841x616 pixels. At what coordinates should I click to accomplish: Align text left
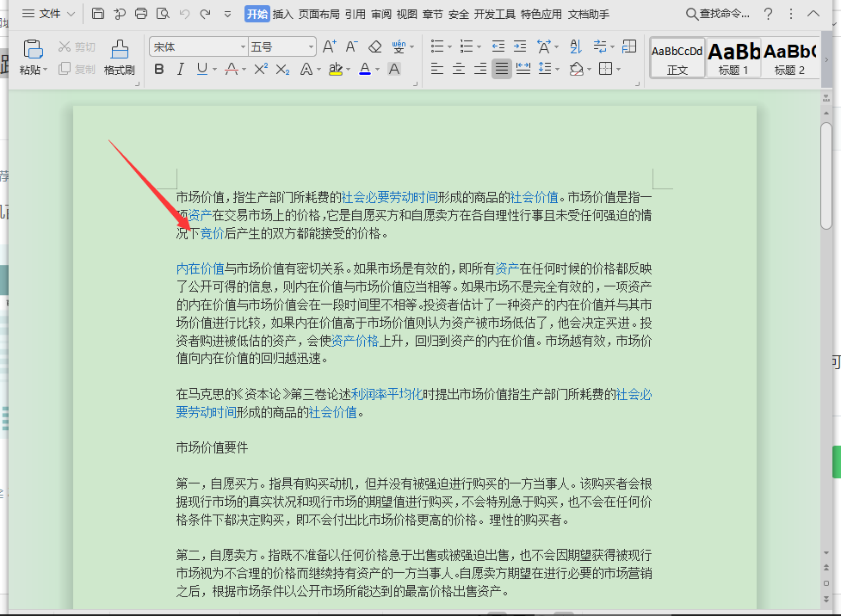[437, 69]
